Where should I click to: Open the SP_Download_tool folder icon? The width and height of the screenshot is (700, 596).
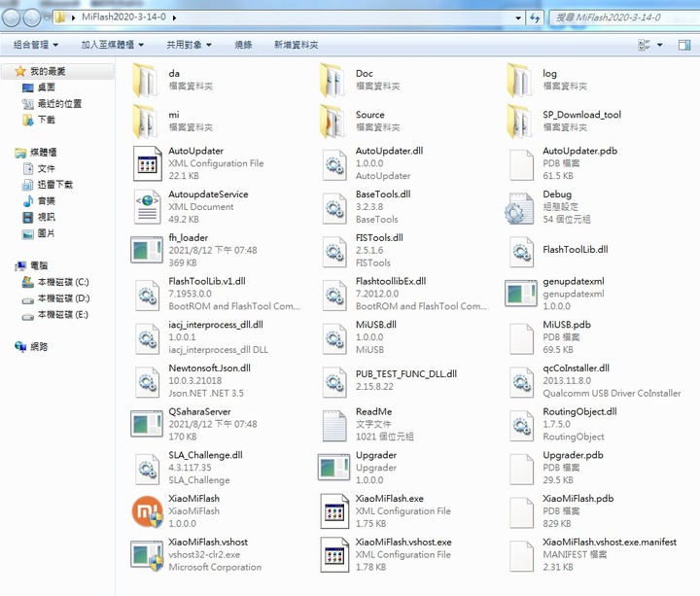click(x=520, y=122)
